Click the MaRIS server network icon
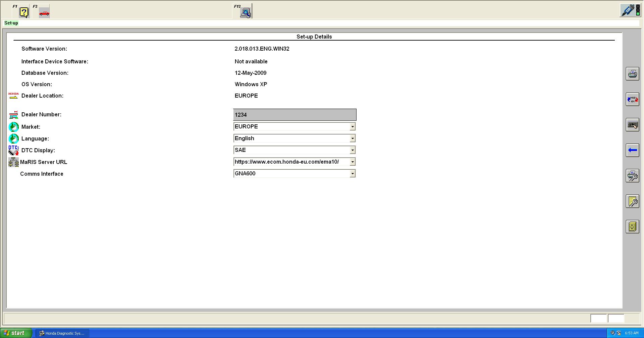Screen dimensions: 644x338 13,162
